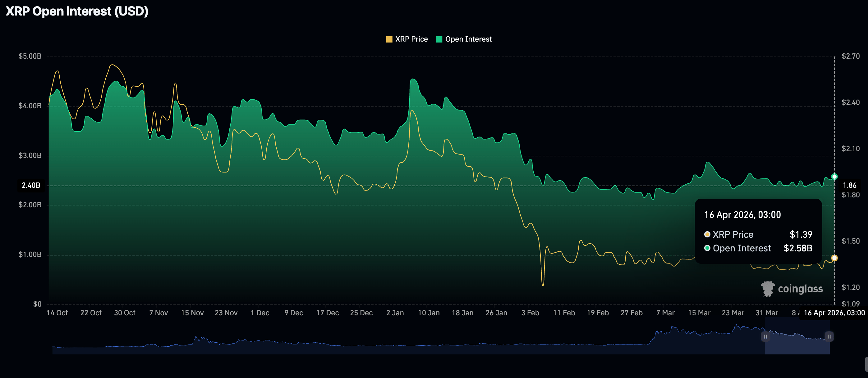
Task: Click yellow XRP Price end-point marker
Action: point(834,258)
